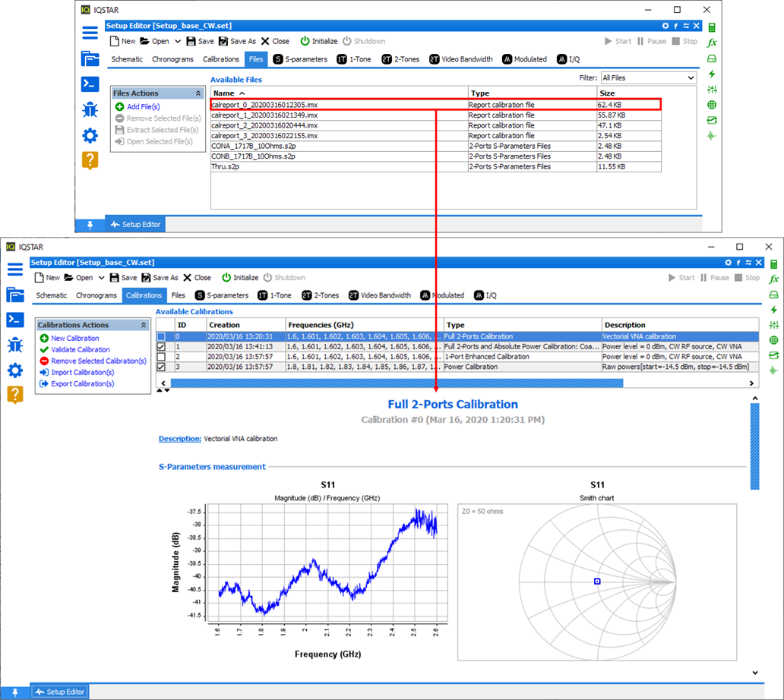The image size is (784, 700).
Task: Click waveform pulse icon in top window right strip
Action: click(x=712, y=136)
